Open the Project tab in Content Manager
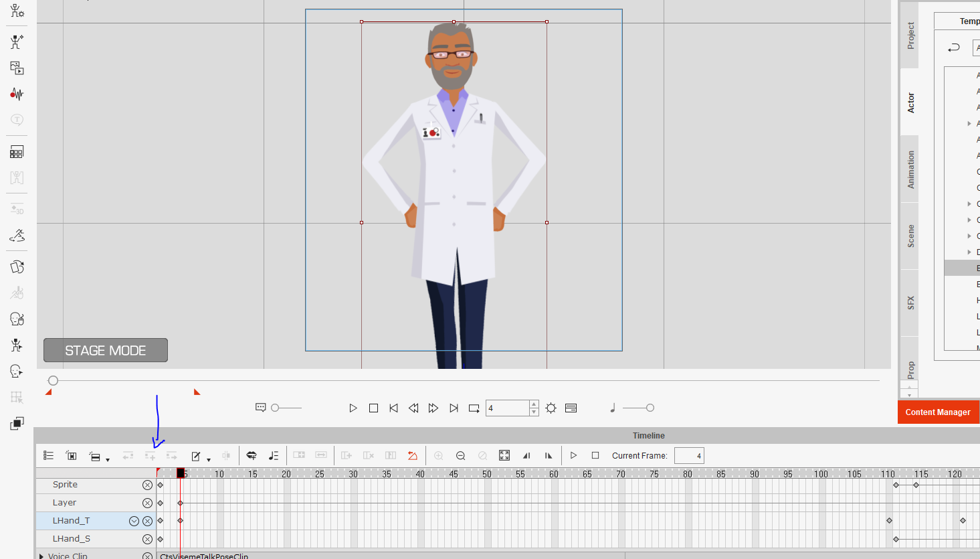This screenshot has height=559, width=980. tap(910, 35)
